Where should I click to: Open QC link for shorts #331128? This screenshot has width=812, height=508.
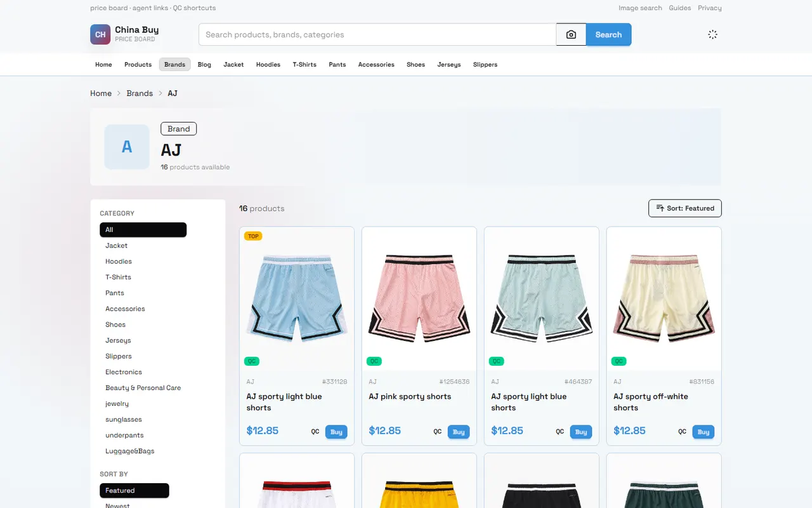(x=315, y=432)
